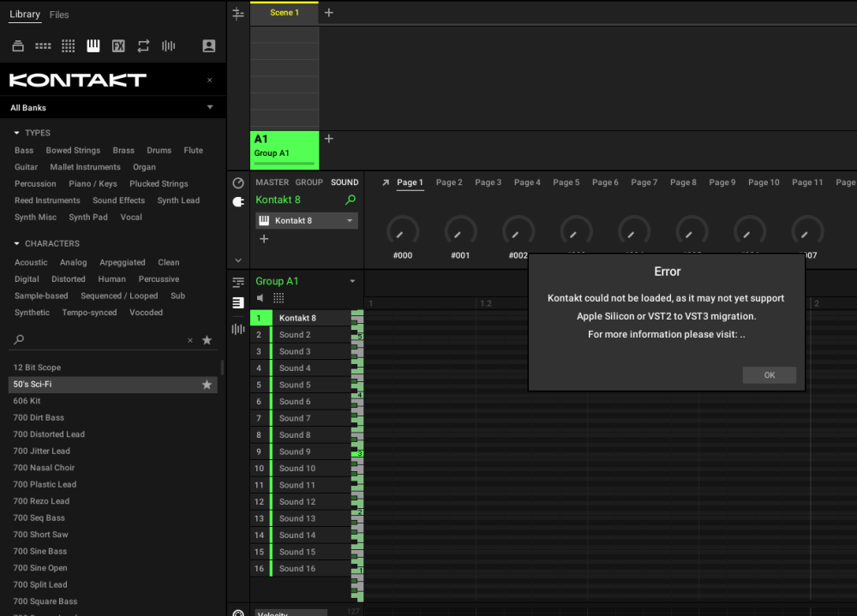Toggle favorite star on 50's Sci-Fi
857x616 pixels.
(x=207, y=385)
